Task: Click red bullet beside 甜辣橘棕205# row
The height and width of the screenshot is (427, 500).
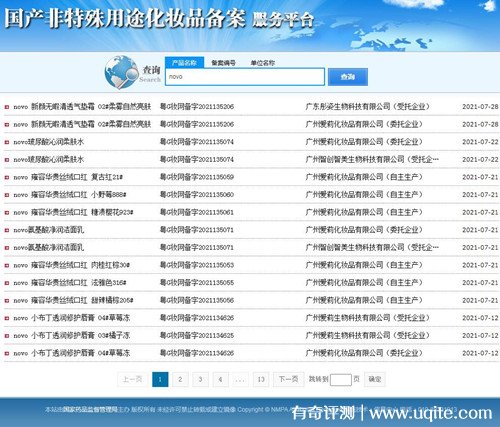Action: click(7, 301)
